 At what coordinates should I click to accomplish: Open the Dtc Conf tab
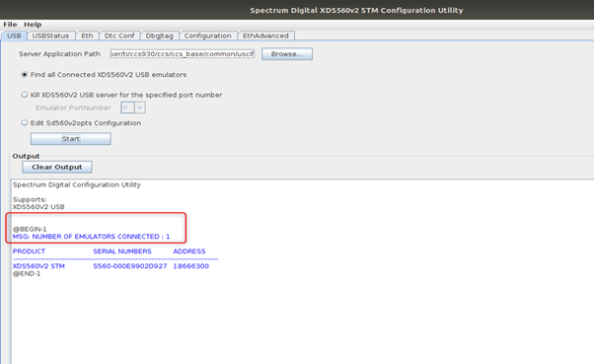coord(119,36)
